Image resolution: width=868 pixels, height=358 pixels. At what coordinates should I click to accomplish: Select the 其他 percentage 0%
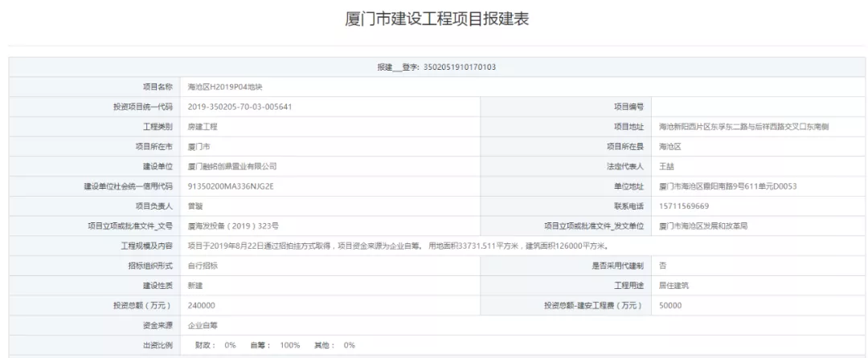tap(350, 345)
